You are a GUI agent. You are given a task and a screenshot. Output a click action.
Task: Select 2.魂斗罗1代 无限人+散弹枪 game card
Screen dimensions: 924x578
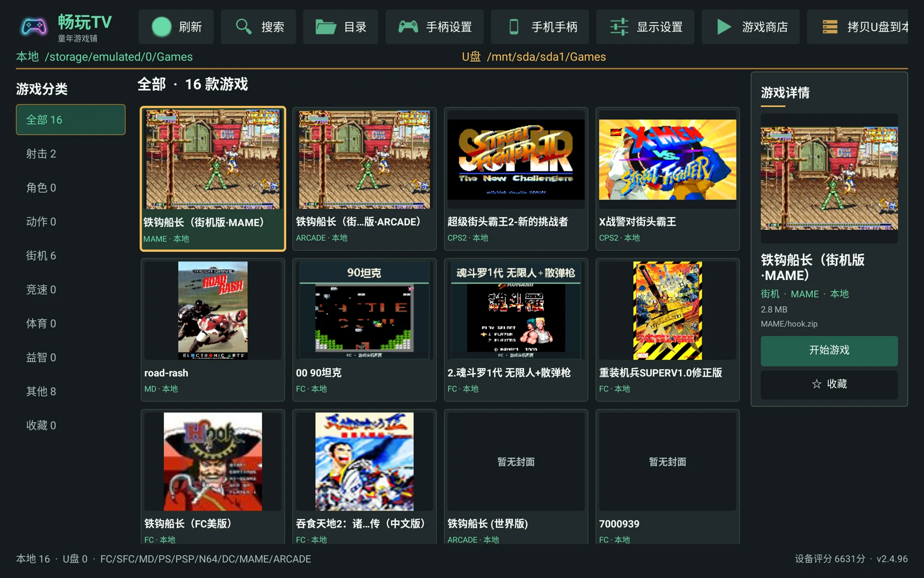516,330
